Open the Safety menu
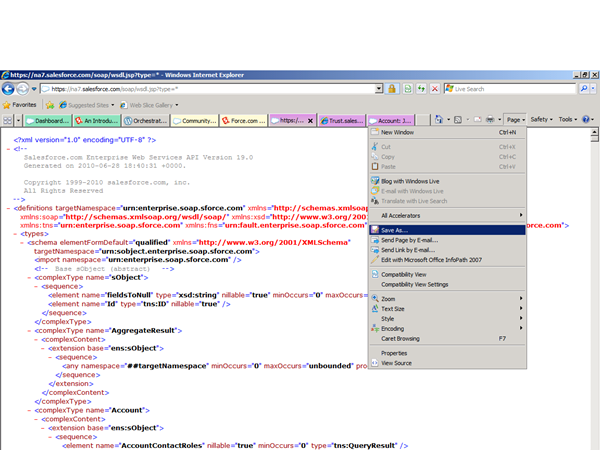 tap(541, 119)
